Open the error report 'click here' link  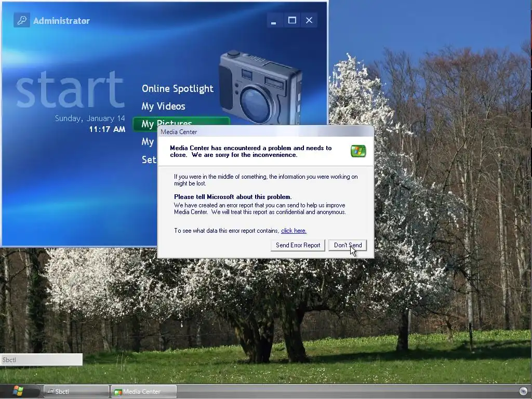294,231
